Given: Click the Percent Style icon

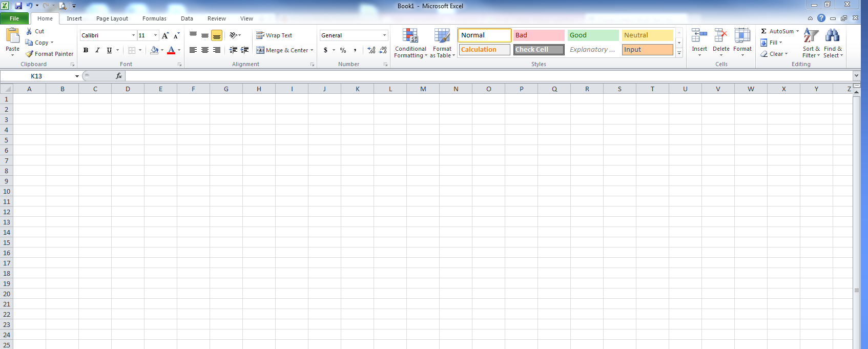Looking at the screenshot, I should tap(343, 50).
